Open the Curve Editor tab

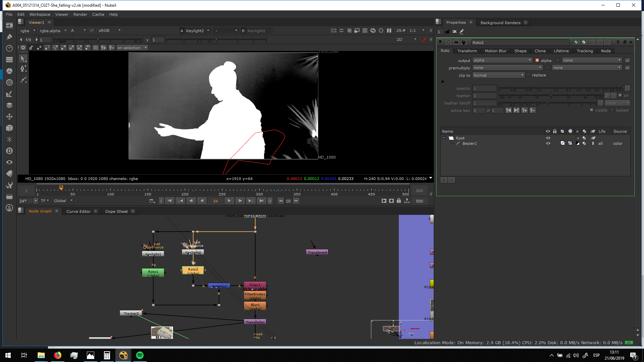(78, 211)
